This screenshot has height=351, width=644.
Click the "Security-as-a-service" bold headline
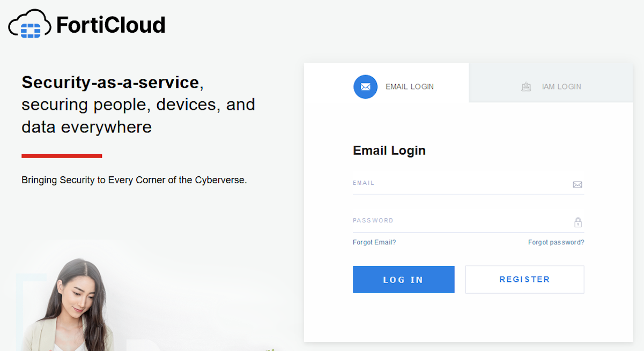pos(110,83)
